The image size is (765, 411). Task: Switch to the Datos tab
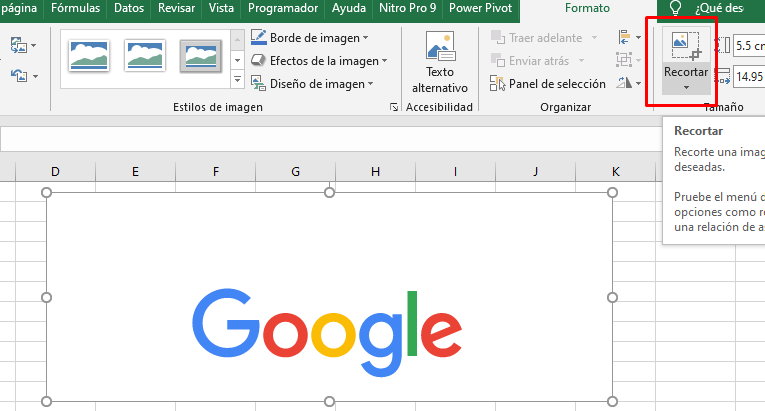pos(129,8)
